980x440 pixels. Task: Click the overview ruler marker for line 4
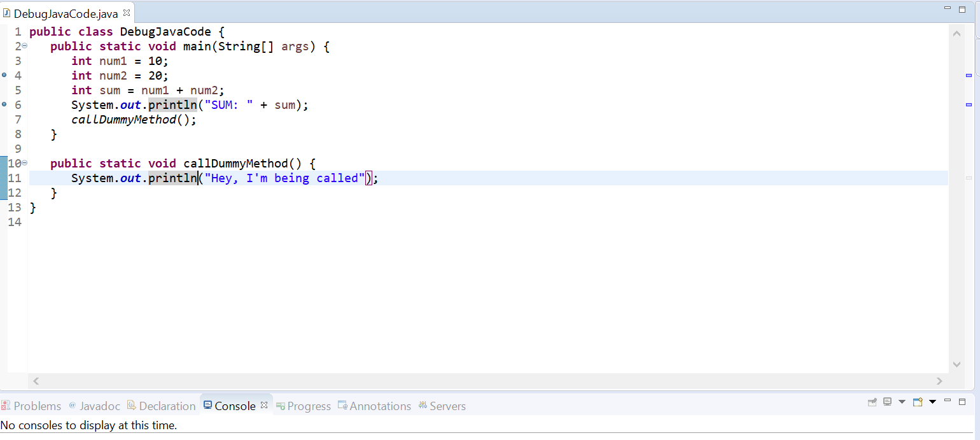[969, 76]
